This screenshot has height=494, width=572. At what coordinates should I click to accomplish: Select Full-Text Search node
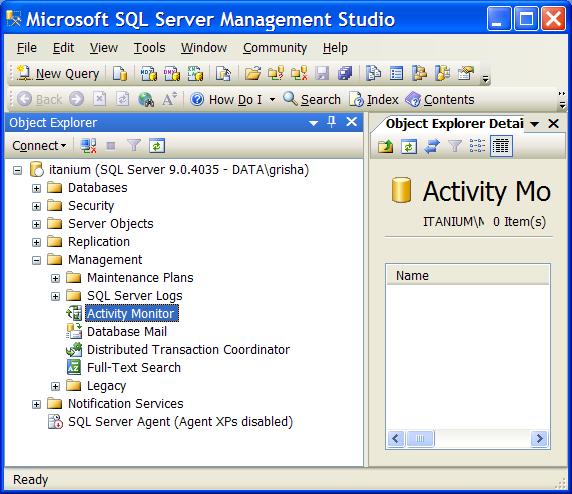(134, 367)
